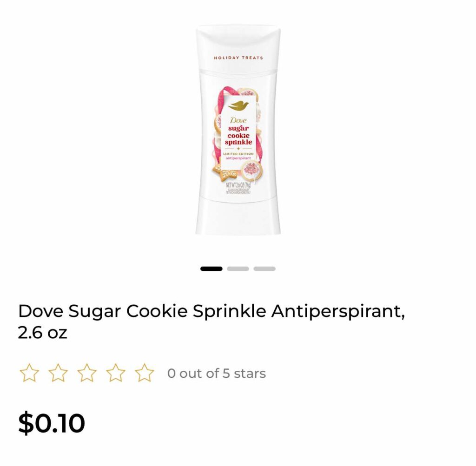Click the first rating star
This screenshot has width=476, height=466.
tap(29, 373)
